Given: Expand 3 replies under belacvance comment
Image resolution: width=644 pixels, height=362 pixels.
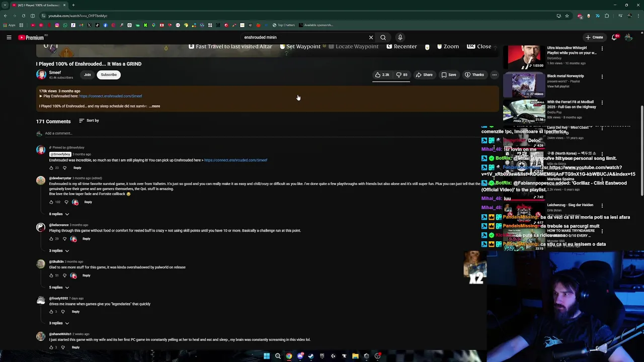Looking at the screenshot, I should [59, 251].
